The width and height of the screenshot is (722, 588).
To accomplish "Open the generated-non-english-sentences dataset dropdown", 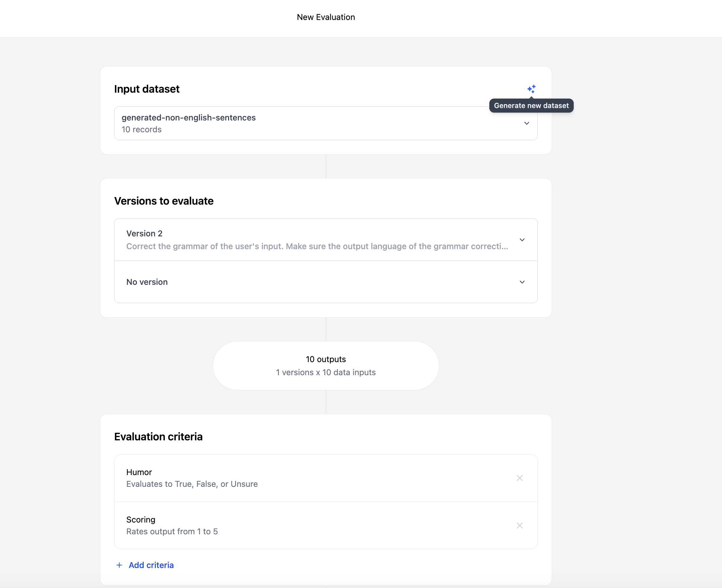I will click(305, 123).
